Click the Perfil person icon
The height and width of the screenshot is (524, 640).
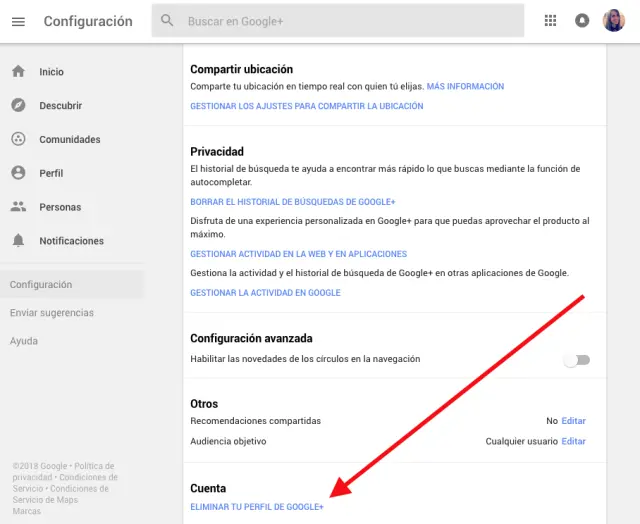pyautogui.click(x=18, y=173)
